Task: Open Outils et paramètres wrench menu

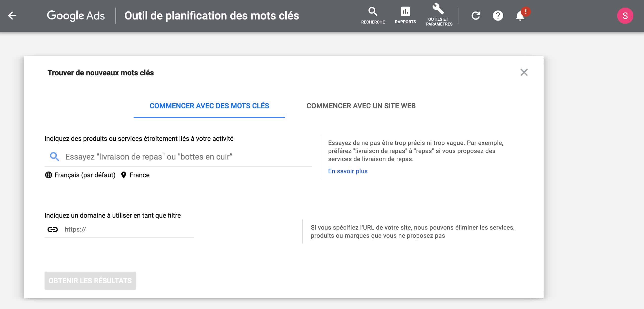Action: (439, 15)
